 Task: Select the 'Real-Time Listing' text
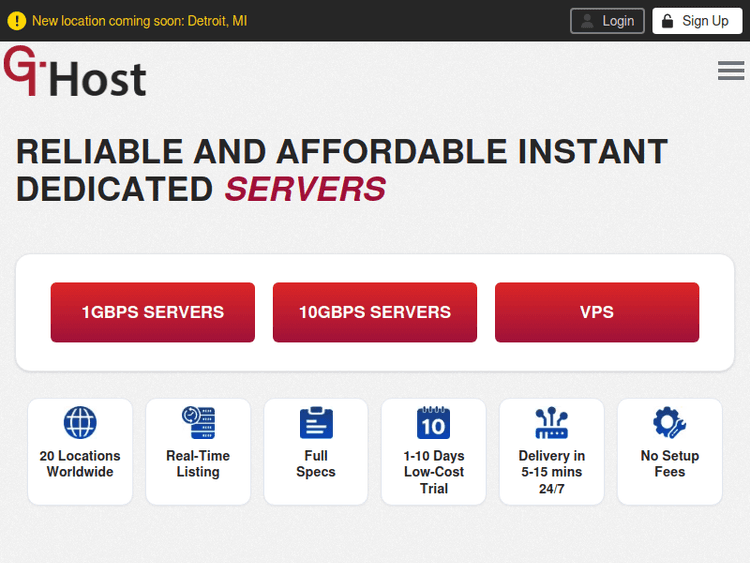(x=198, y=464)
